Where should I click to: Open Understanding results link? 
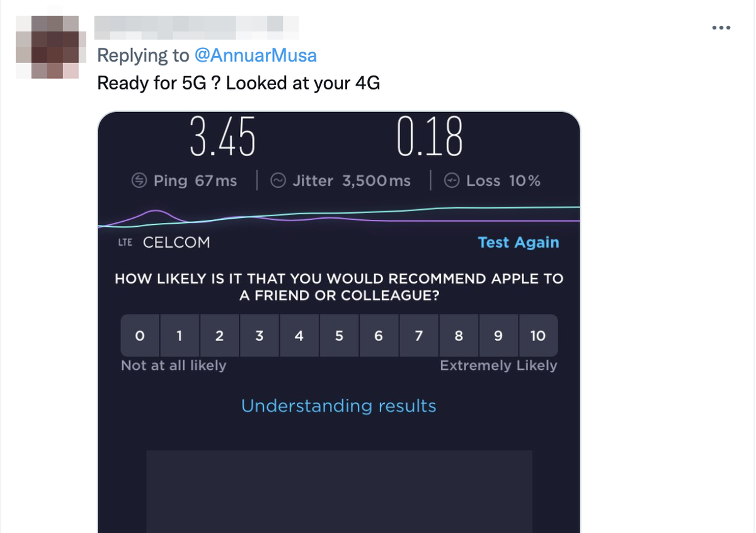tap(339, 406)
